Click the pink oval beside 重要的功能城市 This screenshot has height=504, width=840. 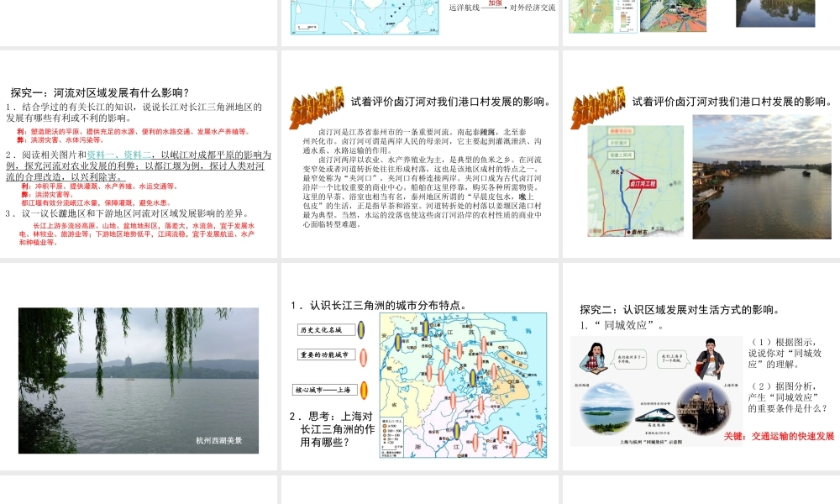[363, 357]
